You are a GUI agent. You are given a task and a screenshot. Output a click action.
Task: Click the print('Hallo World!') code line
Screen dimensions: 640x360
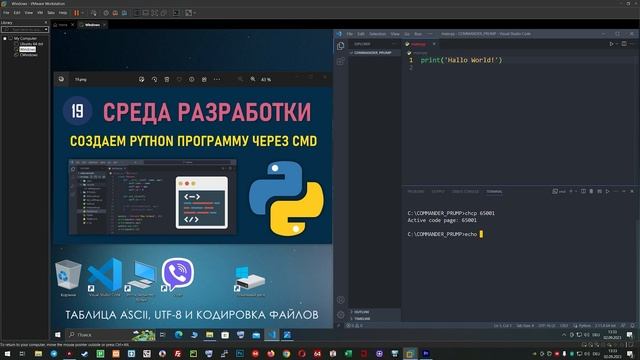[461, 60]
